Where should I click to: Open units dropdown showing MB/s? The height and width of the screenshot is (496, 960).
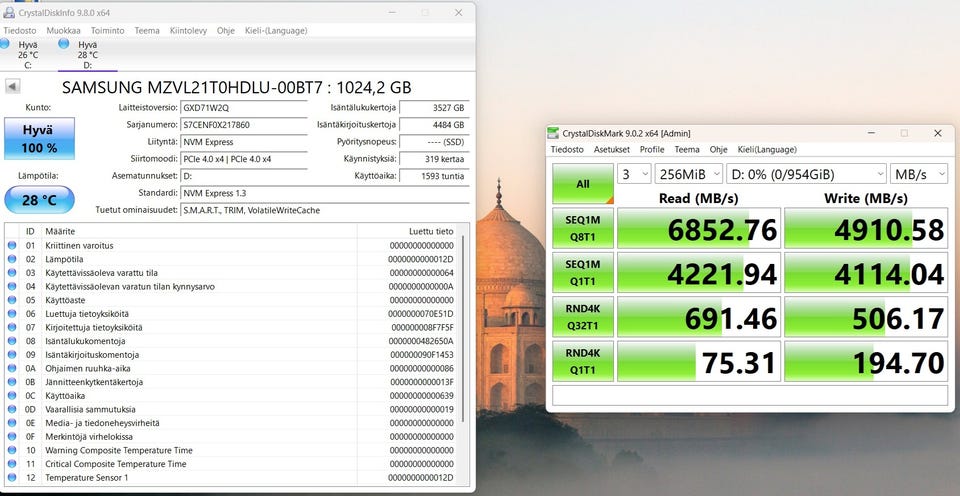coord(919,174)
